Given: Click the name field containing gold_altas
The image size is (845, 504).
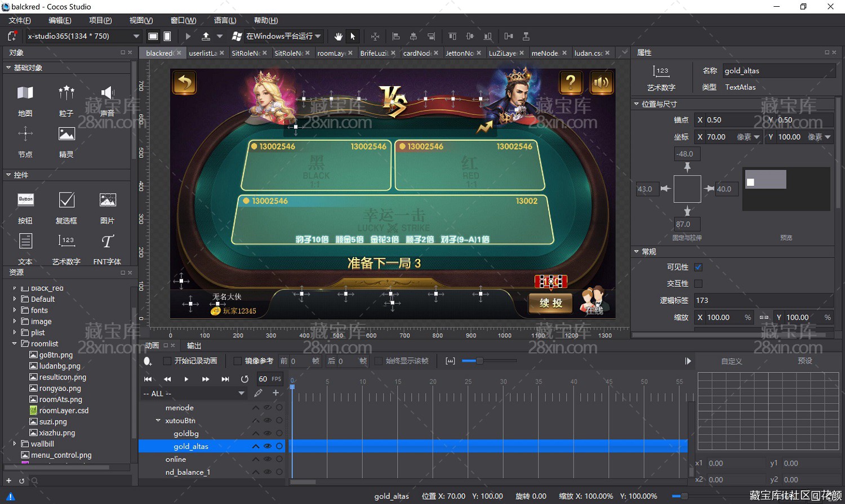Looking at the screenshot, I should [x=779, y=70].
